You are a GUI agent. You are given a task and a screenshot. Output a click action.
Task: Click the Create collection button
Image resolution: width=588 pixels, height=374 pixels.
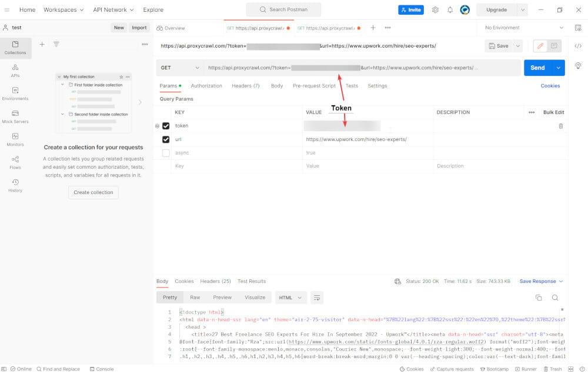click(93, 192)
